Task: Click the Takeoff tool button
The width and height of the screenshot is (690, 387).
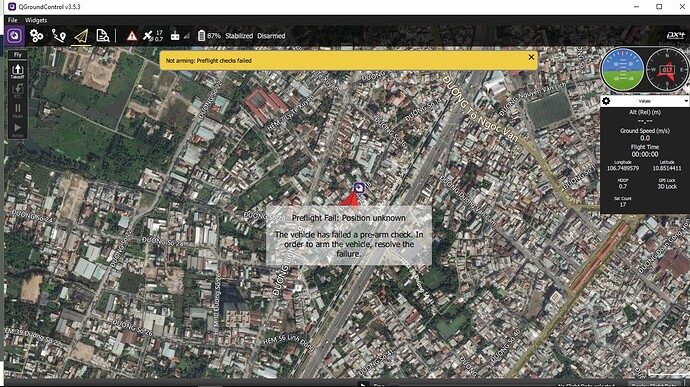Action: tap(18, 71)
